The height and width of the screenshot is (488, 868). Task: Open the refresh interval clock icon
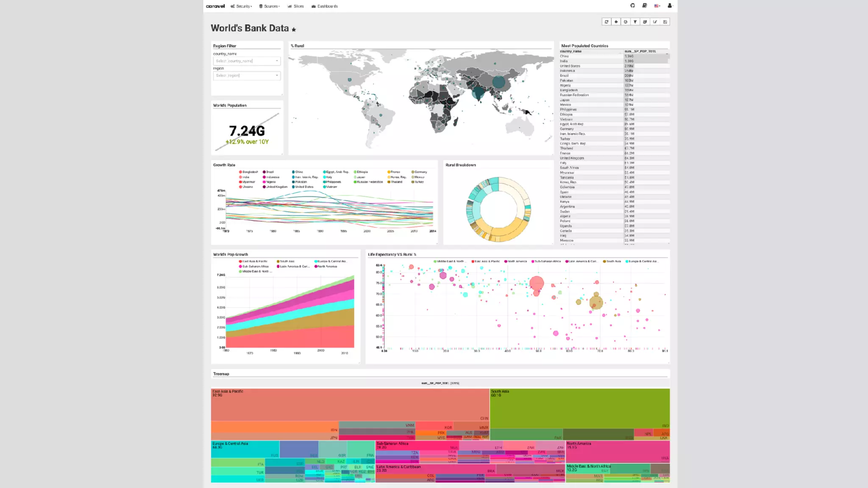click(x=626, y=22)
